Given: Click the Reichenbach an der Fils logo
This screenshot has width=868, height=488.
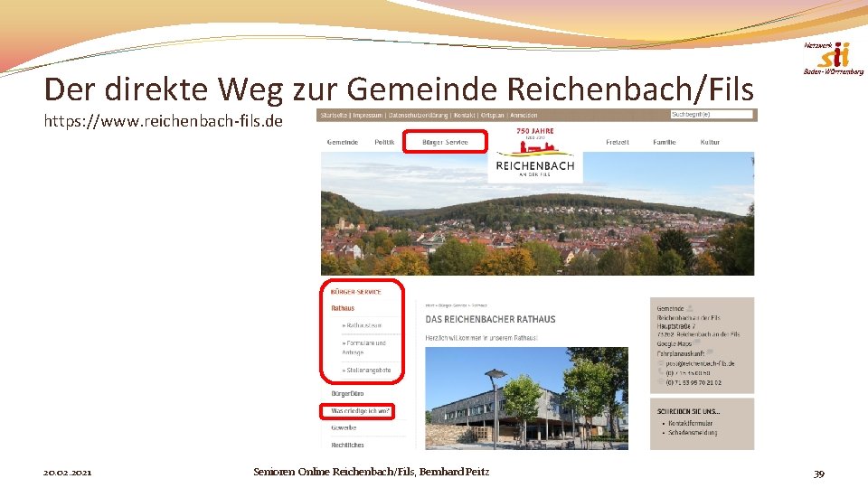Looking at the screenshot, I should pyautogui.click(x=534, y=154).
